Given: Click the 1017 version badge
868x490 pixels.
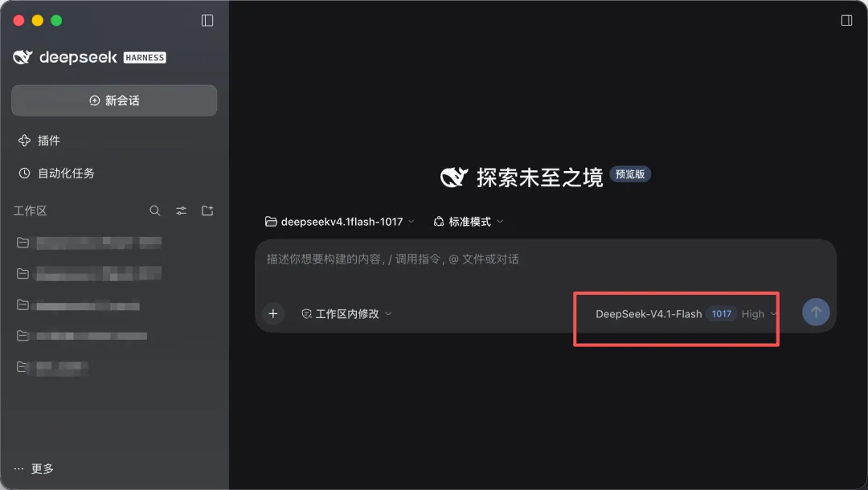Looking at the screenshot, I should click(721, 313).
